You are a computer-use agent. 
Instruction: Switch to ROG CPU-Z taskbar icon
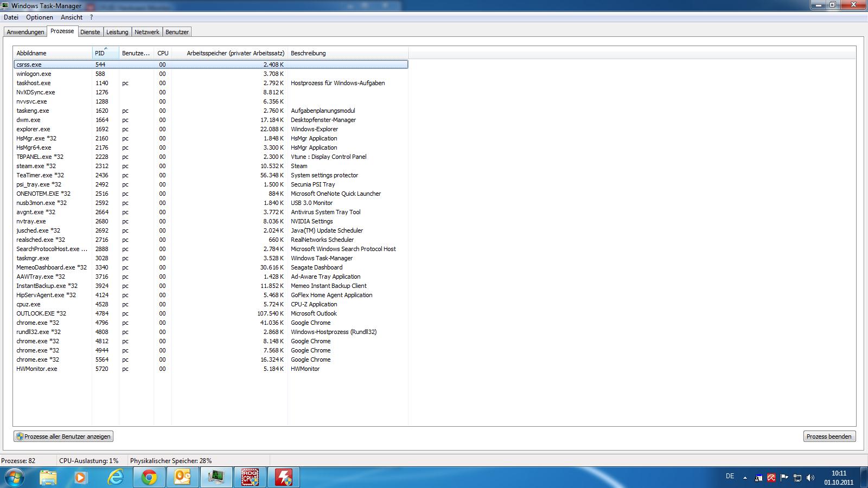pyautogui.click(x=250, y=477)
